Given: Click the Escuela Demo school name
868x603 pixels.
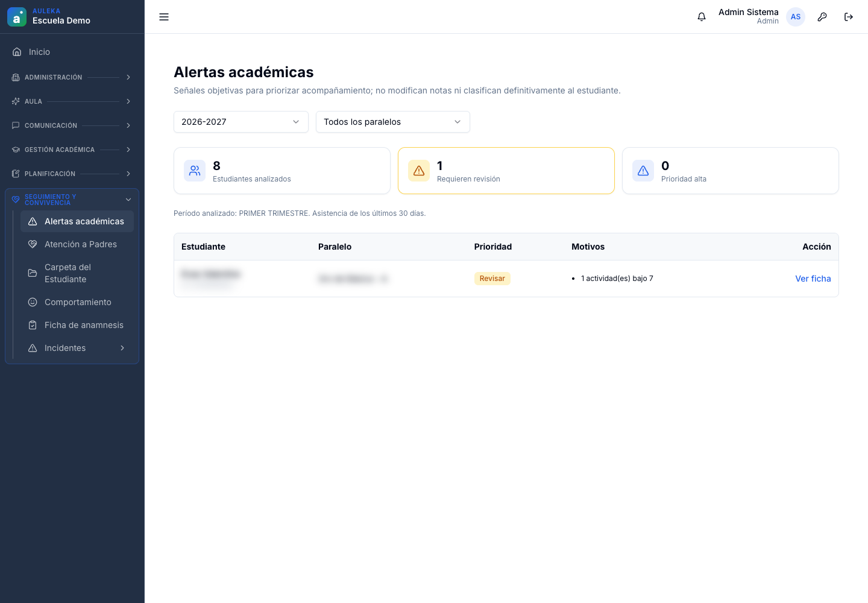Looking at the screenshot, I should click(x=61, y=21).
